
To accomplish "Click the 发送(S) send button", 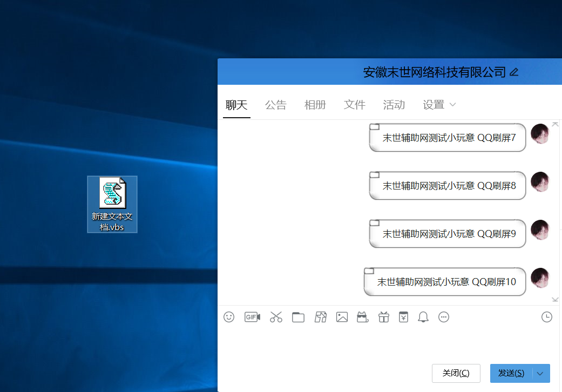I will click(511, 373).
